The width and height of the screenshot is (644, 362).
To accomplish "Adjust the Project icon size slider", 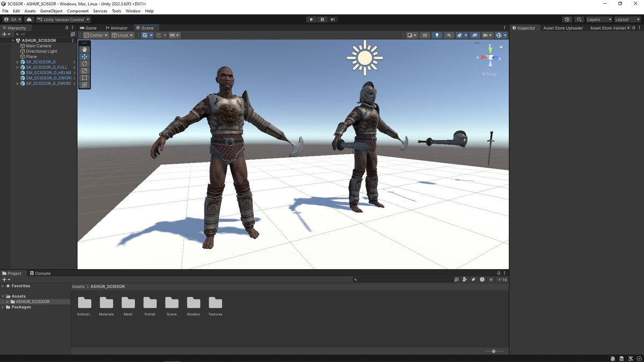I will click(494, 351).
